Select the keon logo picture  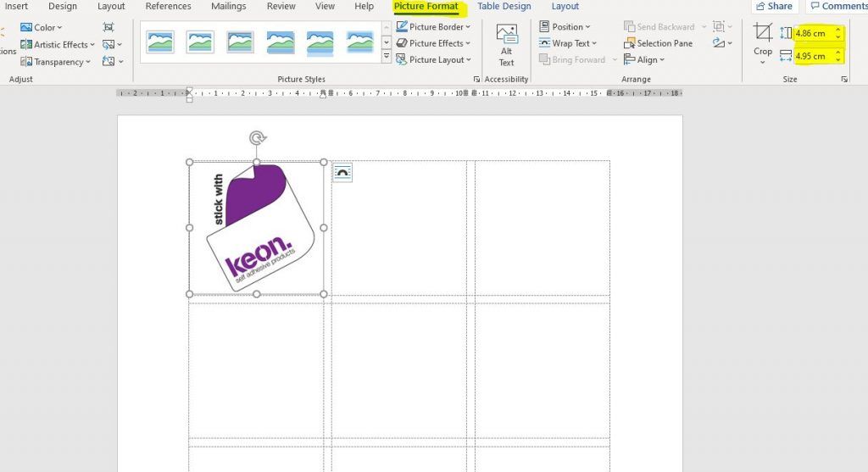[x=257, y=228]
